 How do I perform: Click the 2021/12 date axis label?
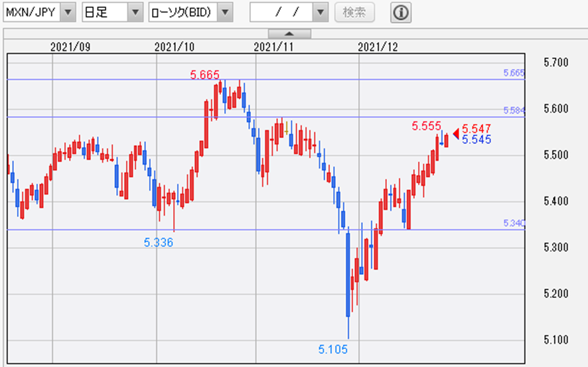[378, 47]
